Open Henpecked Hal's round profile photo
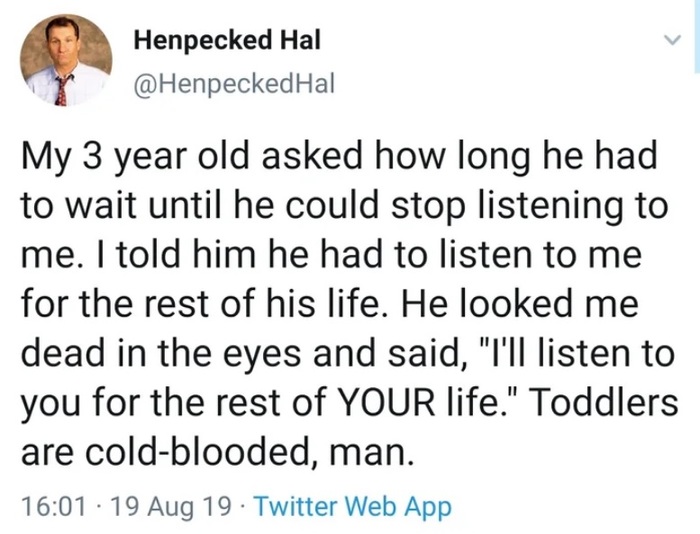This screenshot has width=700, height=534. (66, 60)
